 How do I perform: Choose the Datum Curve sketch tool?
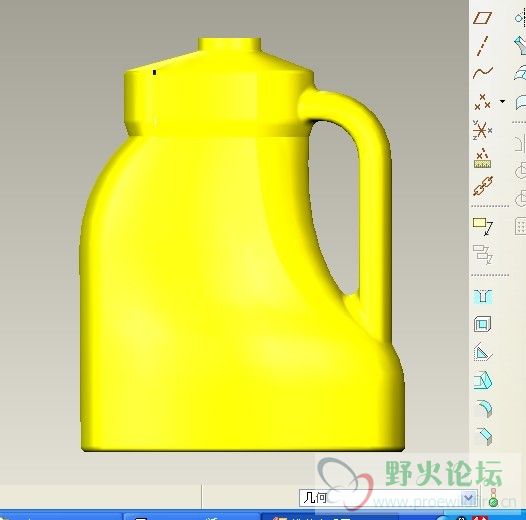click(x=483, y=72)
